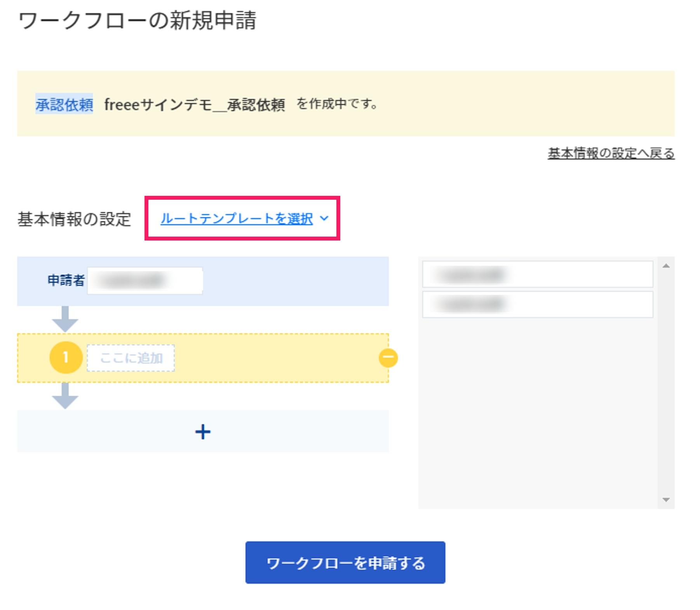Click the 基本情報の設定 heading text
The width and height of the screenshot is (700, 610).
pos(74,219)
